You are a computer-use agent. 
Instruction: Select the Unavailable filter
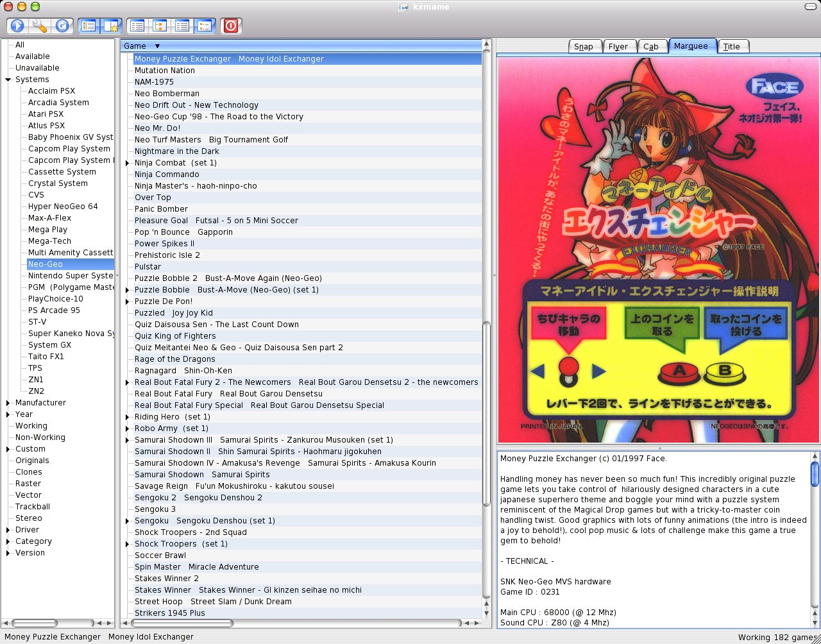coord(37,68)
